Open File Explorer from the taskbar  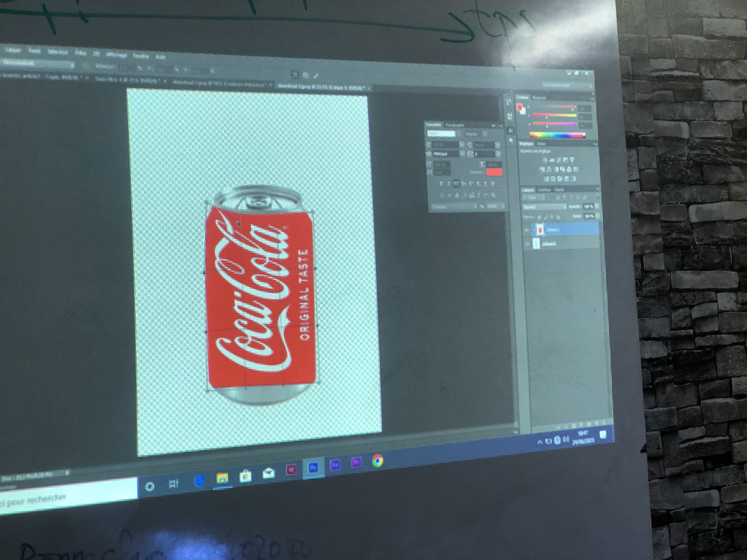222,478
